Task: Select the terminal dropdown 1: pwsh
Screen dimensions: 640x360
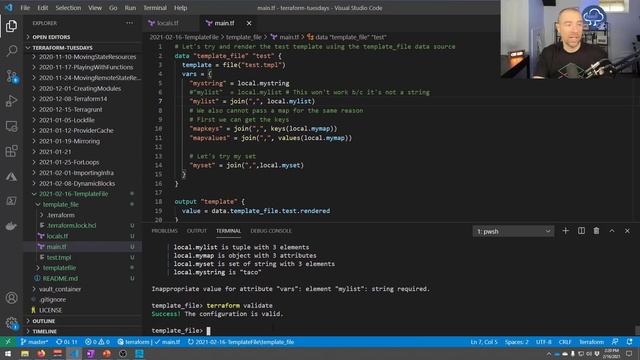Action: (x=513, y=231)
